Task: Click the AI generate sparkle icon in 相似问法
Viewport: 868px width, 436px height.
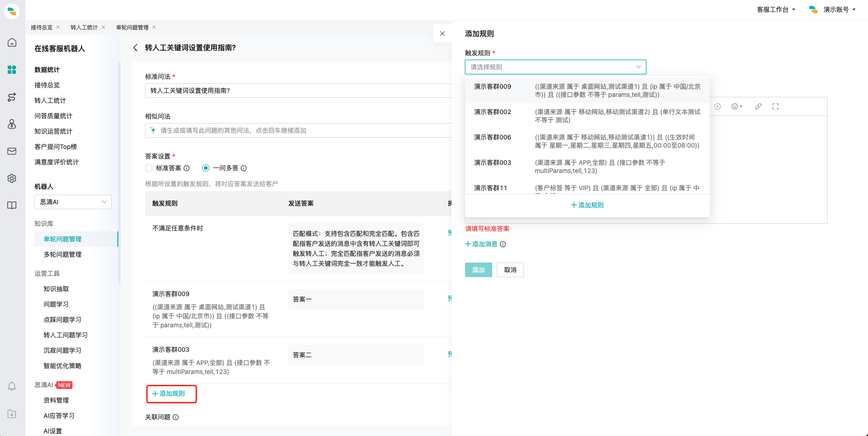Action: [x=153, y=130]
